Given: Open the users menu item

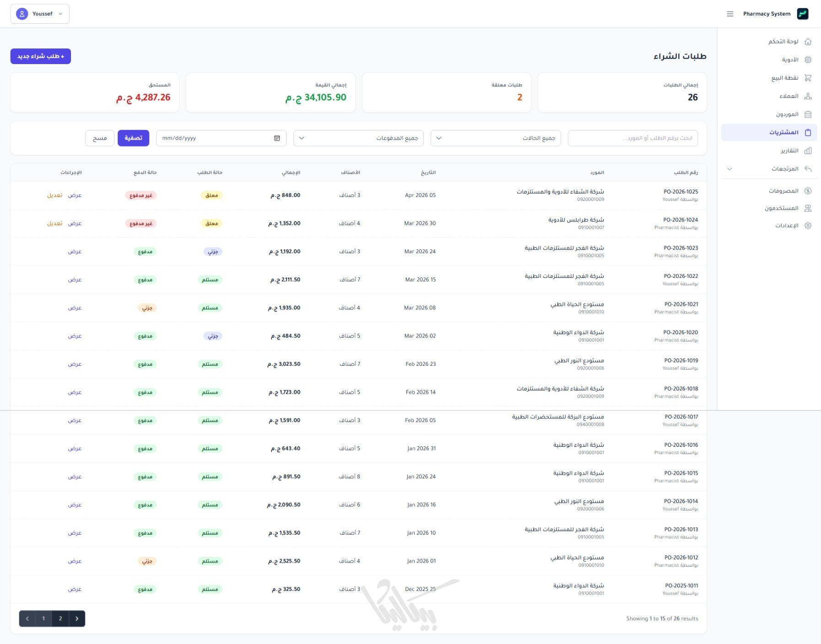Looking at the screenshot, I should 781,208.
